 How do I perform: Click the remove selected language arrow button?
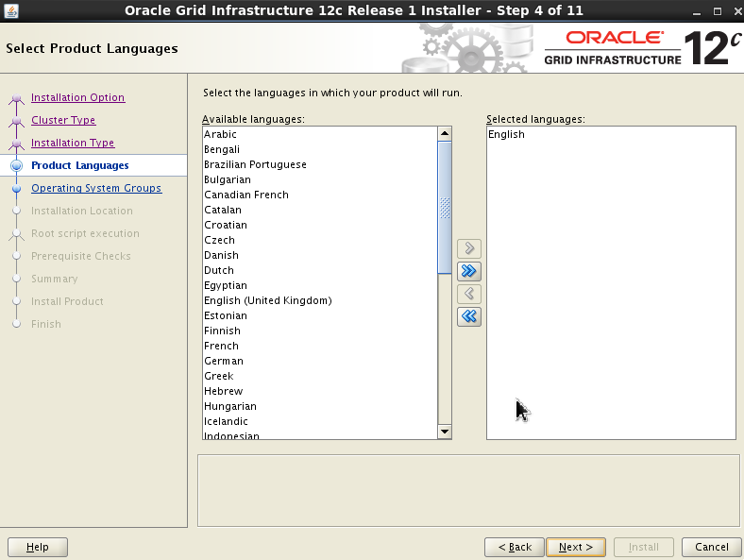tap(469, 294)
